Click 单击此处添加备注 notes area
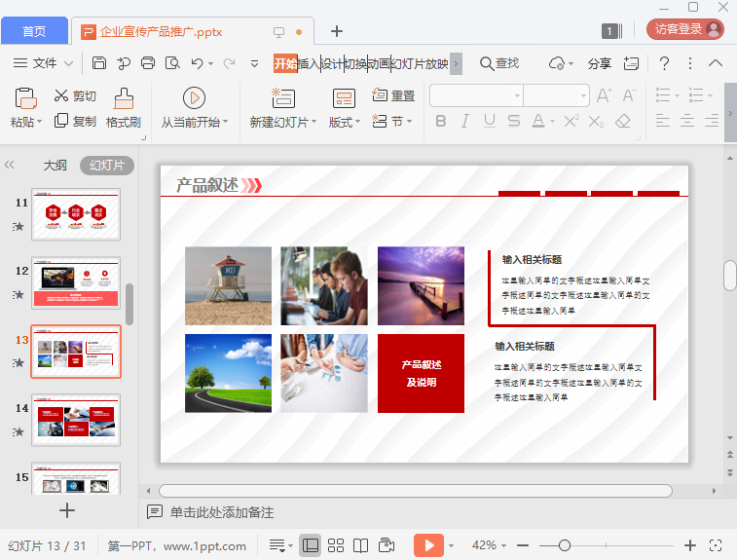Viewport: 737px width, 560px height. click(x=222, y=512)
